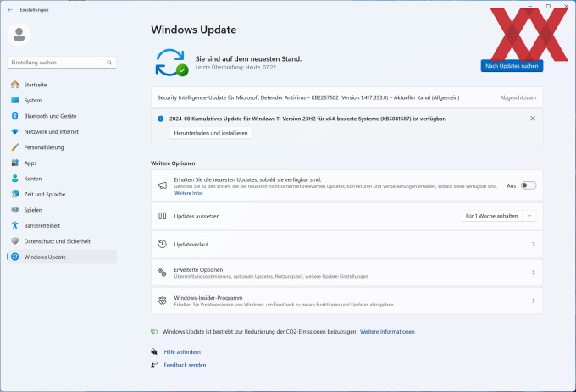This screenshot has width=576, height=392.
Task: Click 'Sie sind auf dem neuesten Stand.' text
Action: pyautogui.click(x=248, y=58)
